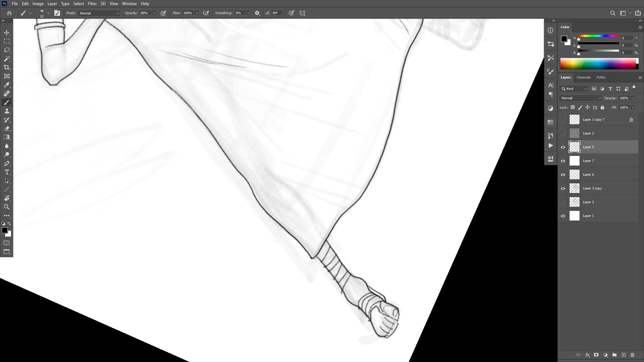Select the Horizontal Type tool
This screenshot has width=644, height=362.
(x=7, y=172)
